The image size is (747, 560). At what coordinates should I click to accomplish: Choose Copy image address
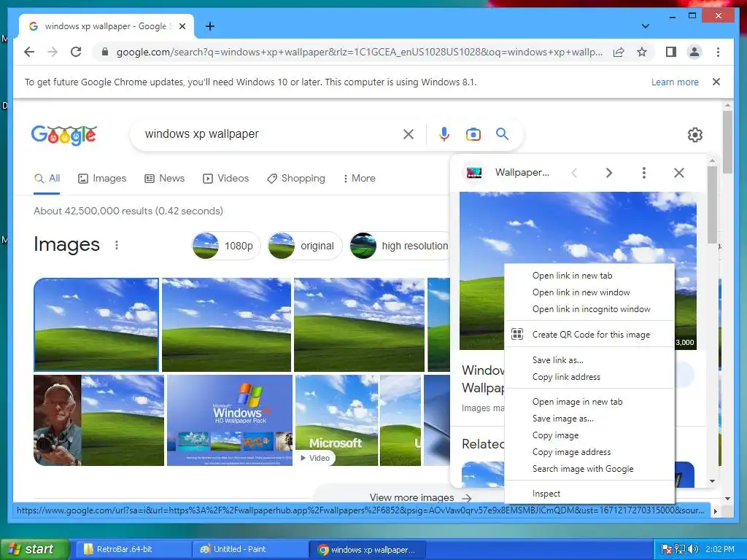tap(589, 452)
